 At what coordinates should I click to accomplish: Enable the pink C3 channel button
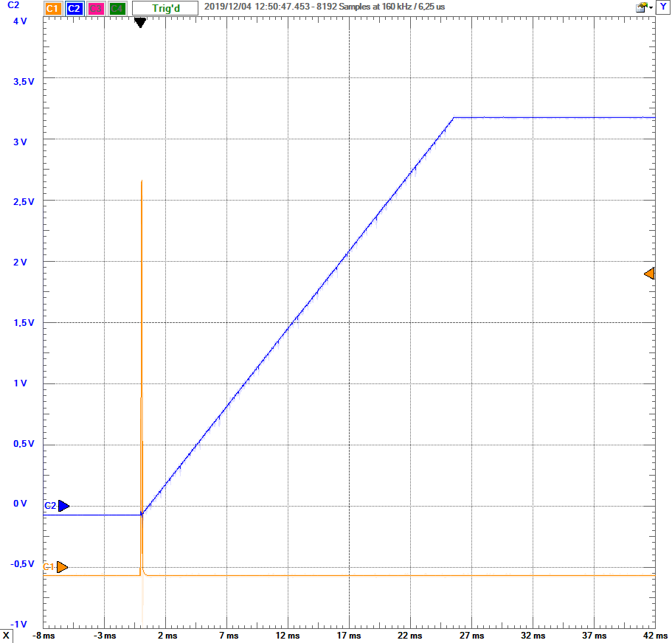tap(95, 9)
